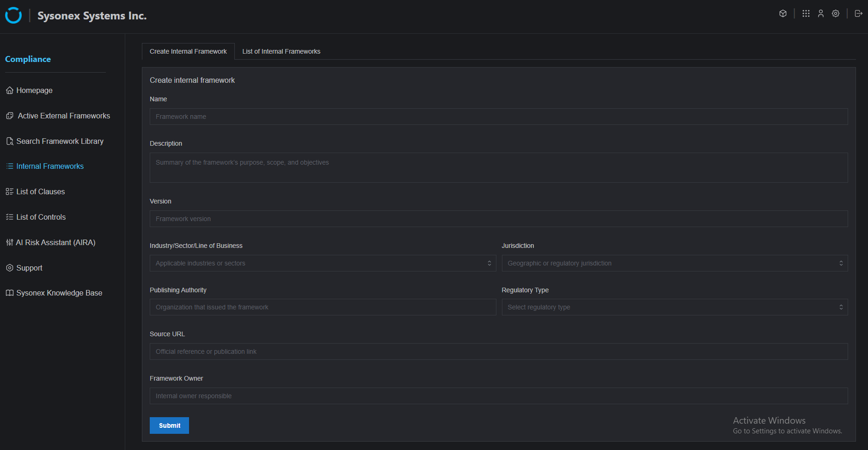
Task: Select the Create Internal Framework tab
Action: (x=188, y=51)
